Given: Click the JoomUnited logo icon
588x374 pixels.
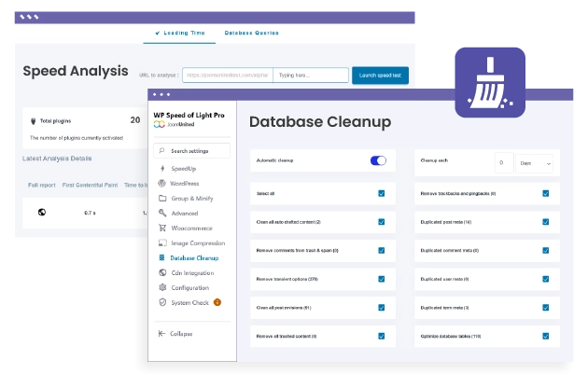Looking at the screenshot, I should tap(160, 124).
